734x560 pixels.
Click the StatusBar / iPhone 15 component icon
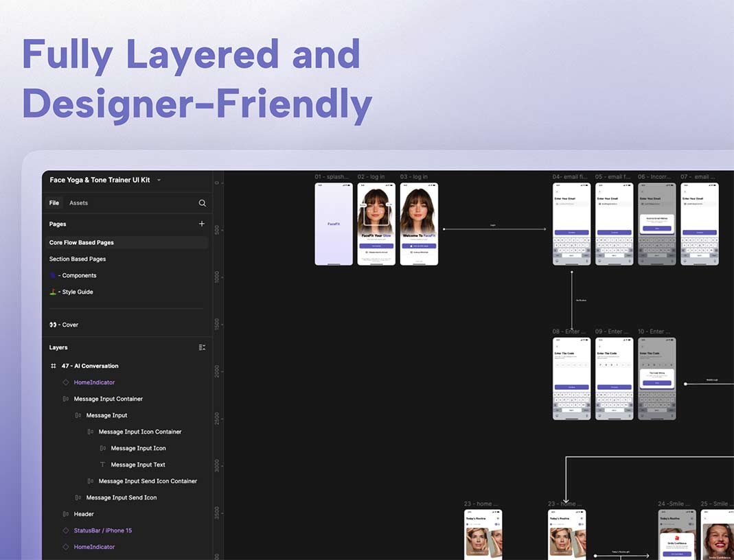66,530
